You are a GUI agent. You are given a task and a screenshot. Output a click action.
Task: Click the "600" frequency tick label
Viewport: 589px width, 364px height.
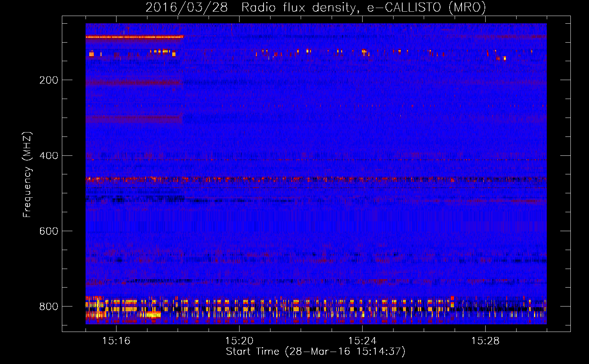tap(48, 232)
